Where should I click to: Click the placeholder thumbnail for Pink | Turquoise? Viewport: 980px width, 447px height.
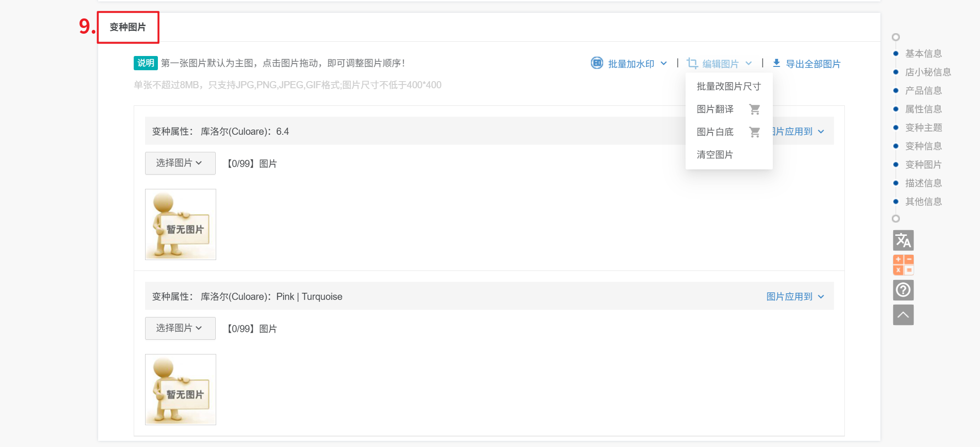181,390
